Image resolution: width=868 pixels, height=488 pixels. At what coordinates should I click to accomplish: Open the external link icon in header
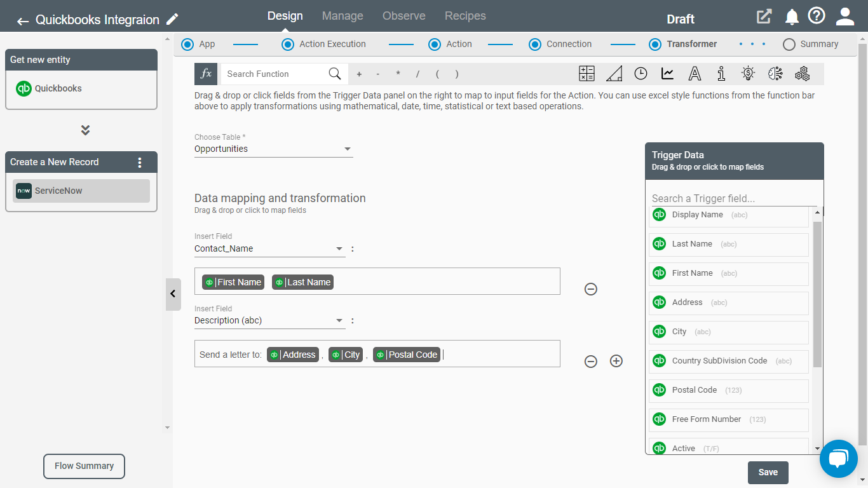[764, 17]
